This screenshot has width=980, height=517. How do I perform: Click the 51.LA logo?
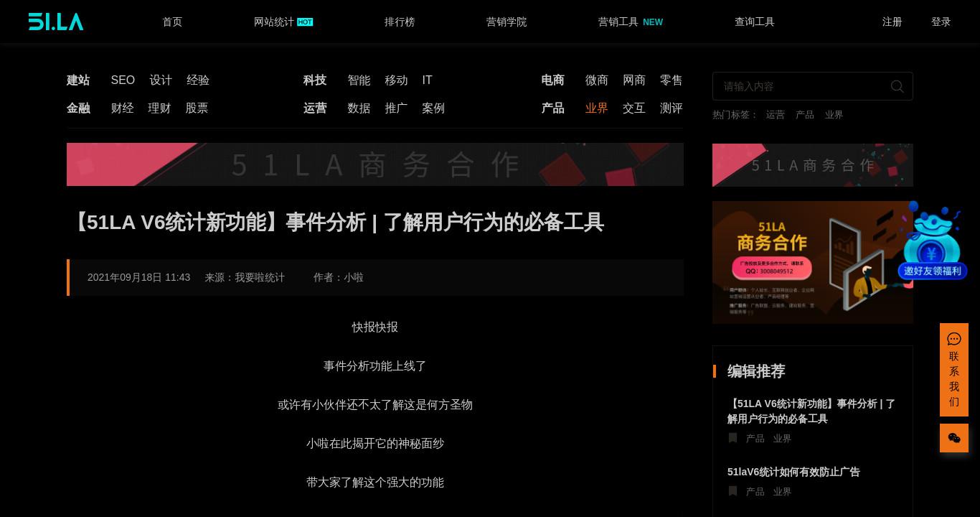coord(56,22)
